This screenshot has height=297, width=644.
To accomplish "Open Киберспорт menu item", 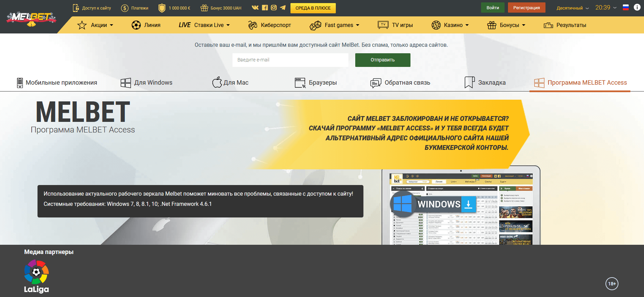I will [x=270, y=25].
